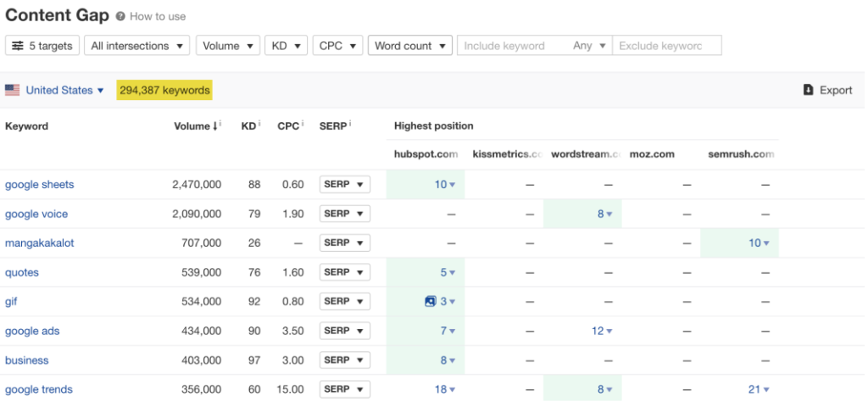
Task: Open the KD filter dropdown
Action: point(287,46)
